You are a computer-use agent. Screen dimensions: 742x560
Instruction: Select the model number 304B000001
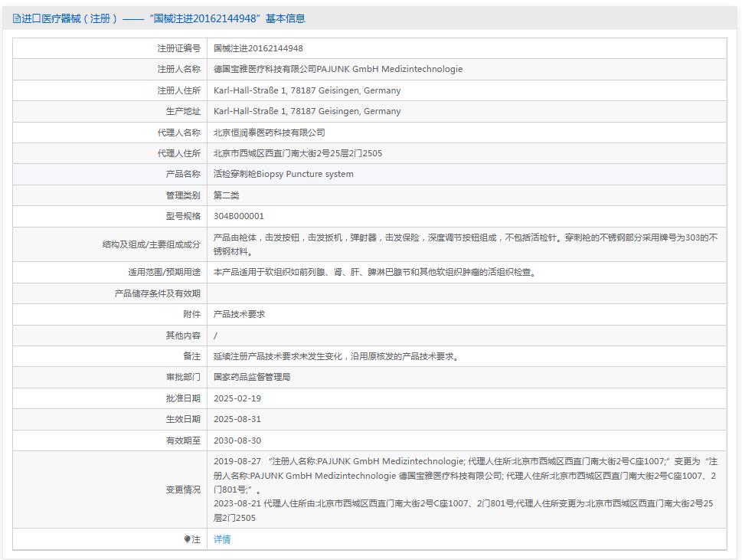240,215
